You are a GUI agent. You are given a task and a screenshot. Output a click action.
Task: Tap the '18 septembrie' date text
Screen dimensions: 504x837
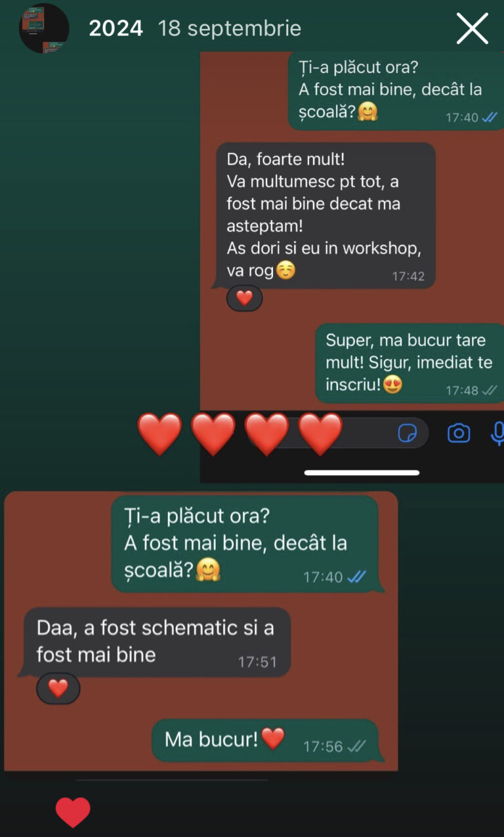pyautogui.click(x=230, y=28)
